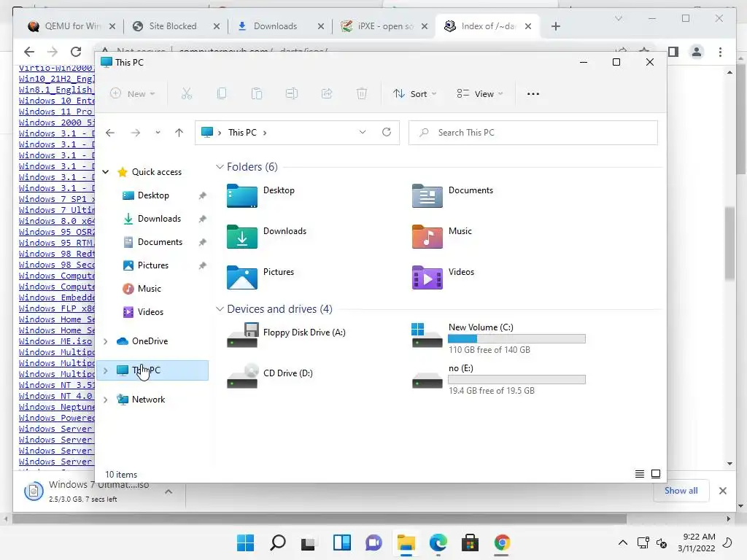Switch to iPXE open source Chrome tab

click(385, 26)
